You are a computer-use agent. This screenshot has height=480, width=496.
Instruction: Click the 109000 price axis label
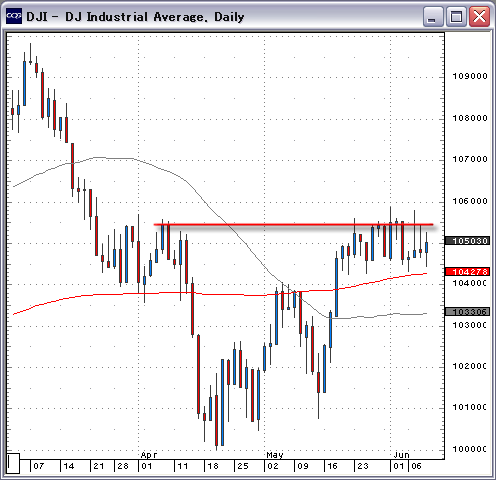(470, 76)
